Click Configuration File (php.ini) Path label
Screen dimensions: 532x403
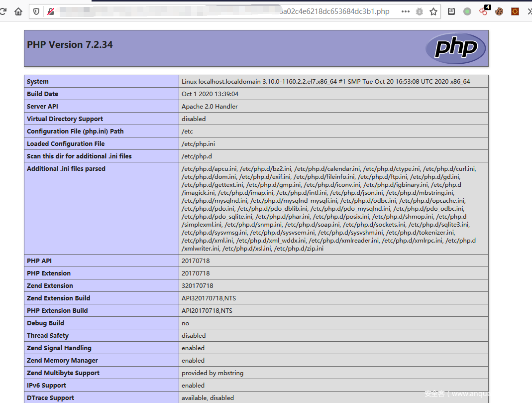tap(75, 132)
